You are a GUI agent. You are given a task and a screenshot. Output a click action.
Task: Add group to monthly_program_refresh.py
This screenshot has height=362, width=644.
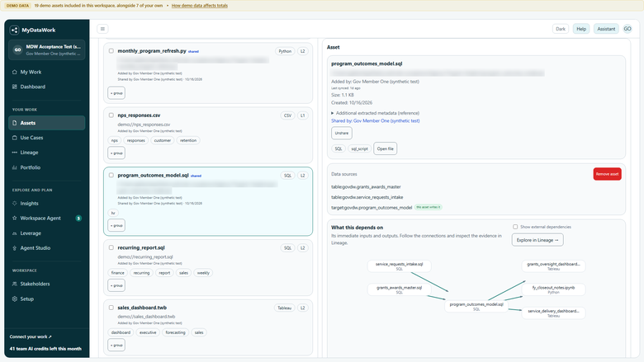tap(116, 93)
